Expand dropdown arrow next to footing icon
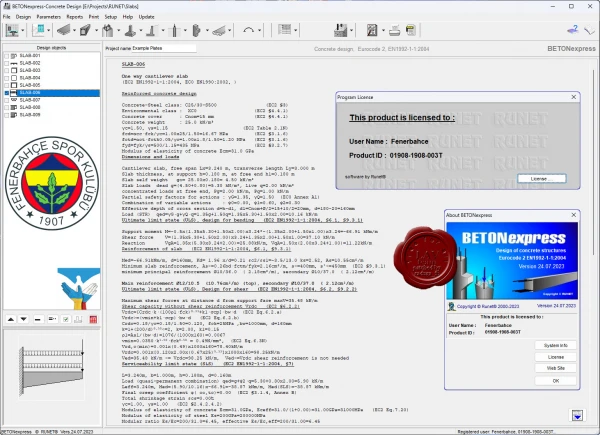 click(141, 31)
